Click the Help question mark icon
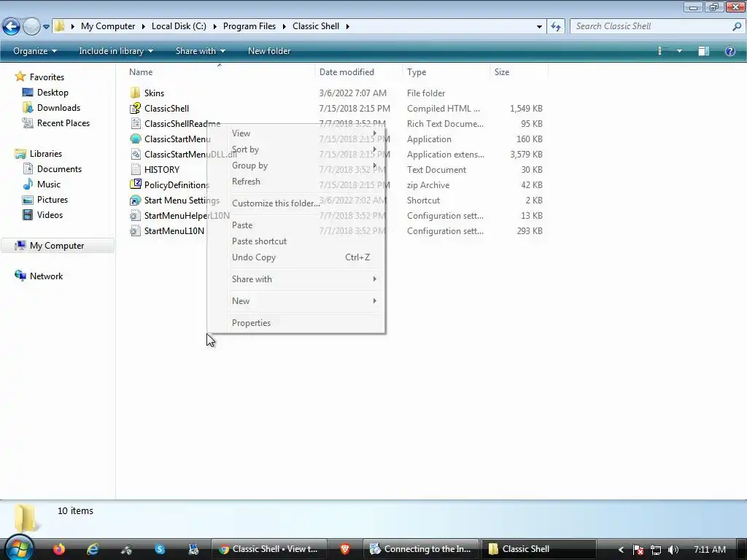The image size is (747, 560). 729,51
